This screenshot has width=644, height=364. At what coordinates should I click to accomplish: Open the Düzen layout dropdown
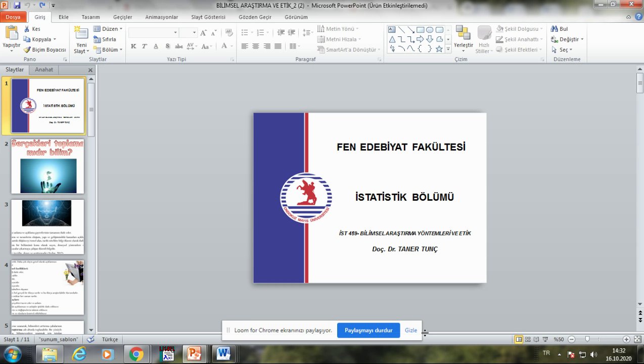pos(108,29)
